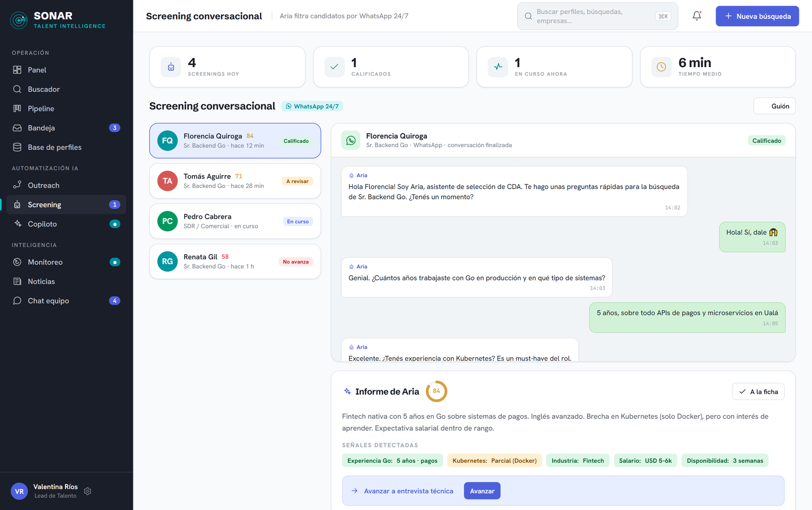Click the Salario USD 5–6k chip
Screen dimensions: 812x510
coord(646,461)
